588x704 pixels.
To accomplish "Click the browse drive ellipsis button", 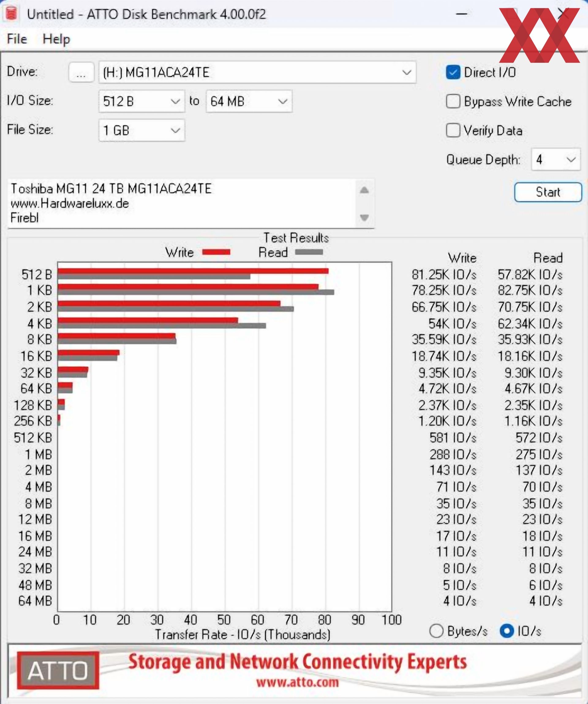I will [81, 72].
